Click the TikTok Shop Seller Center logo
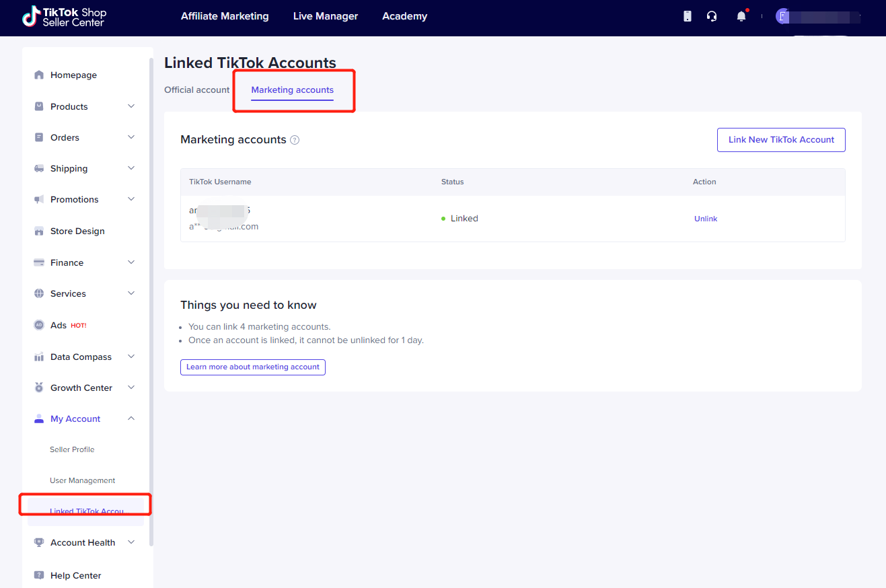 64,17
